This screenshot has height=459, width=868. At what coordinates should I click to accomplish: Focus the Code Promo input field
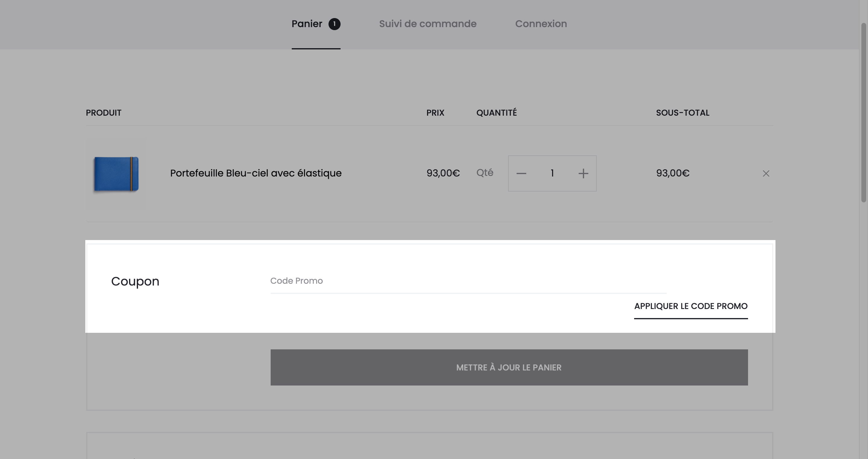tap(468, 281)
